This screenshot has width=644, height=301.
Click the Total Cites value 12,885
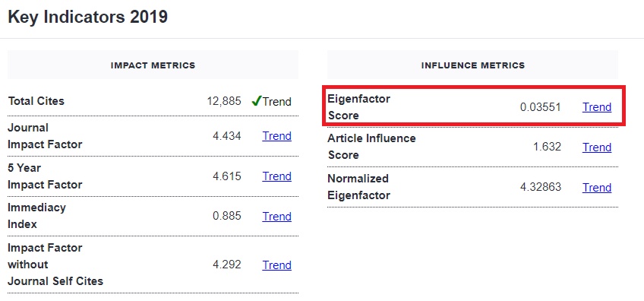tap(224, 101)
